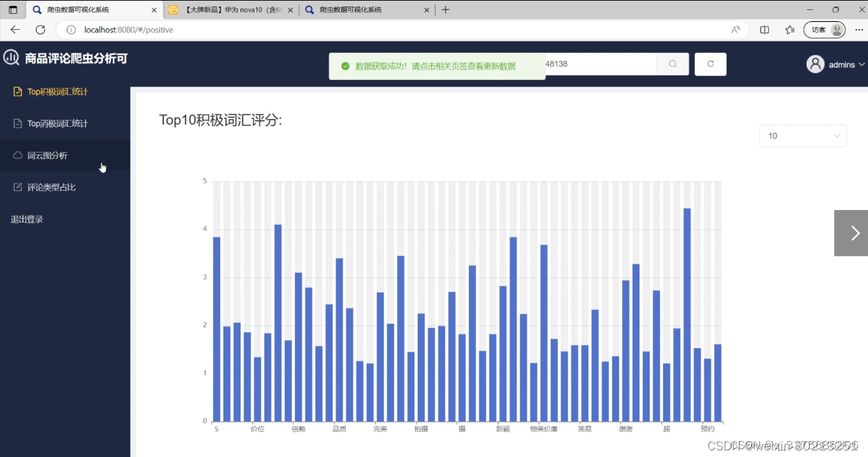The image size is (868, 457).
Task: Select the 词云图分析 cloud icon in sidebar
Action: point(17,155)
